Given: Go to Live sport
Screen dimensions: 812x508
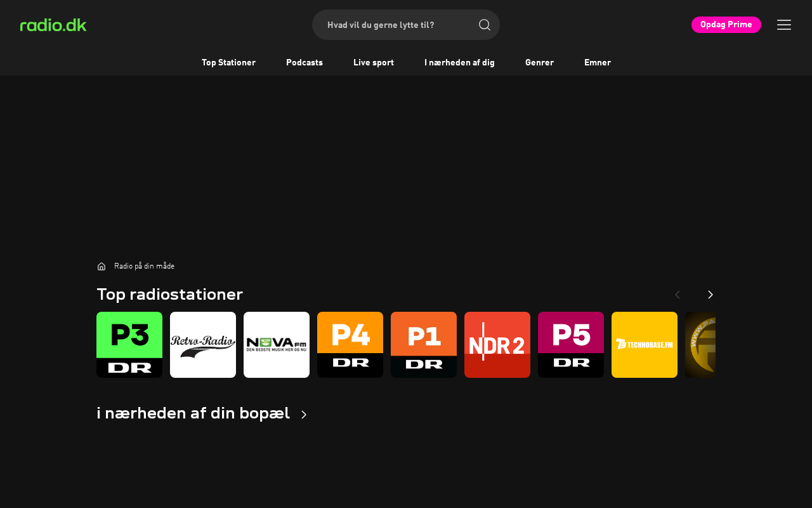Looking at the screenshot, I should (x=374, y=62).
